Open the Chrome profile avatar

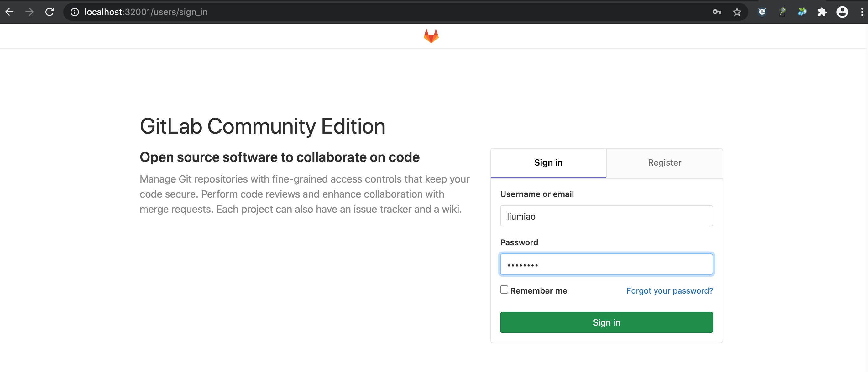pos(842,12)
